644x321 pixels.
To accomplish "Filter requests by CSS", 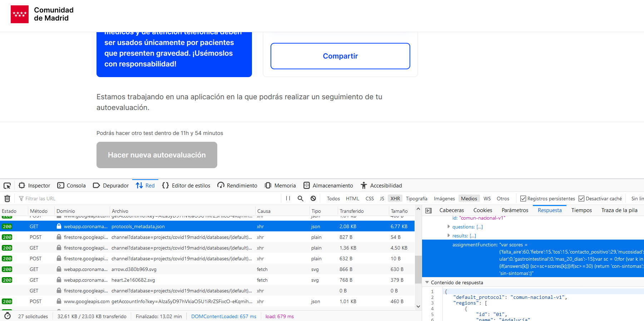I will click(x=370, y=199).
